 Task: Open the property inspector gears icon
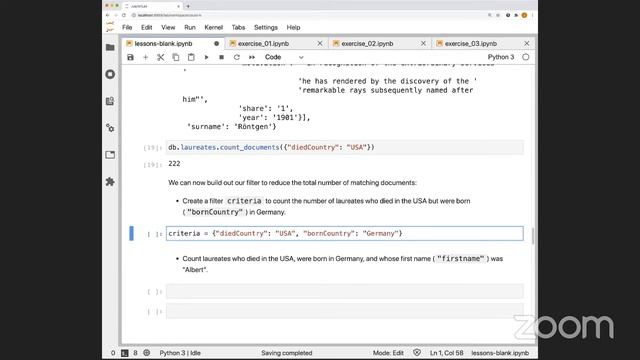coord(110,128)
